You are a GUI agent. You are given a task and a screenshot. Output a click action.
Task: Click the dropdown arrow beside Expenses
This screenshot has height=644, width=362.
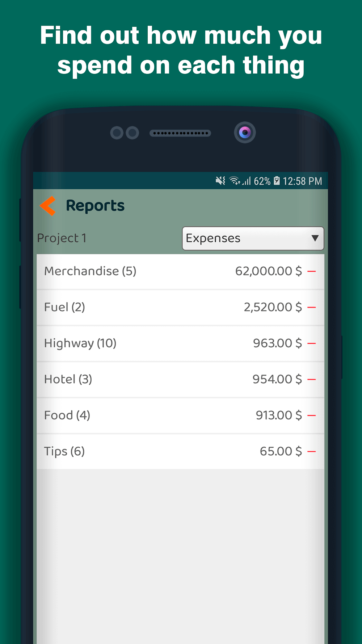tap(315, 238)
